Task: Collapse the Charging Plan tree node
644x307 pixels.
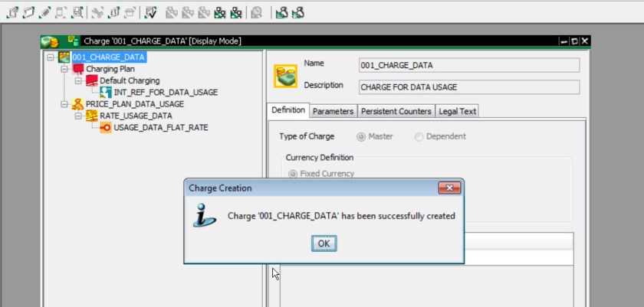Action: click(64, 69)
